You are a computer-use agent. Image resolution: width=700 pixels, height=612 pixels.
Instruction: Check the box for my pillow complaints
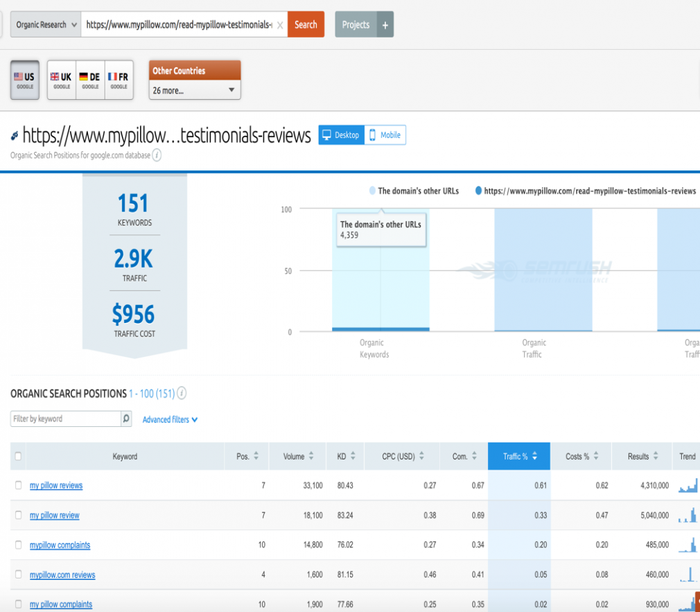click(x=18, y=604)
